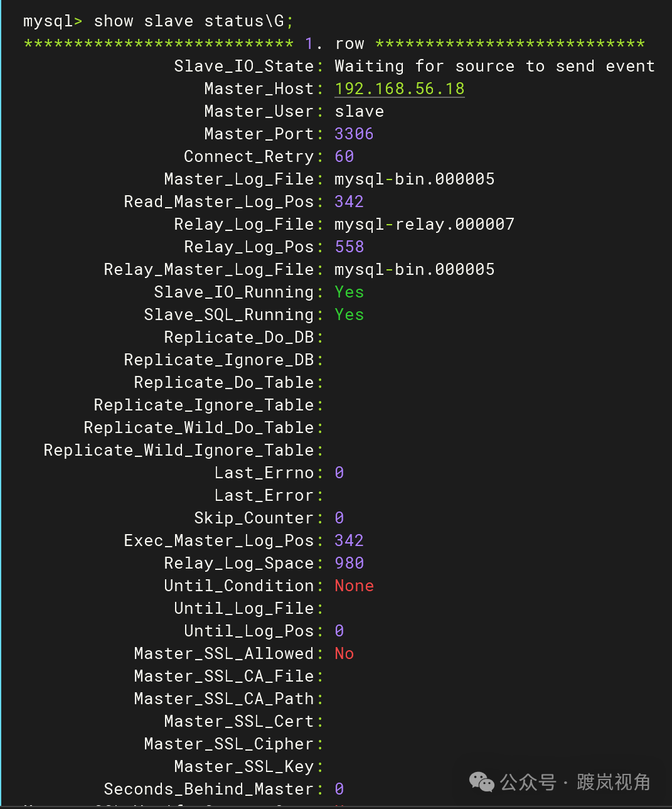
Task: Click 'Waiting for source to send event' text
Action: click(x=494, y=66)
